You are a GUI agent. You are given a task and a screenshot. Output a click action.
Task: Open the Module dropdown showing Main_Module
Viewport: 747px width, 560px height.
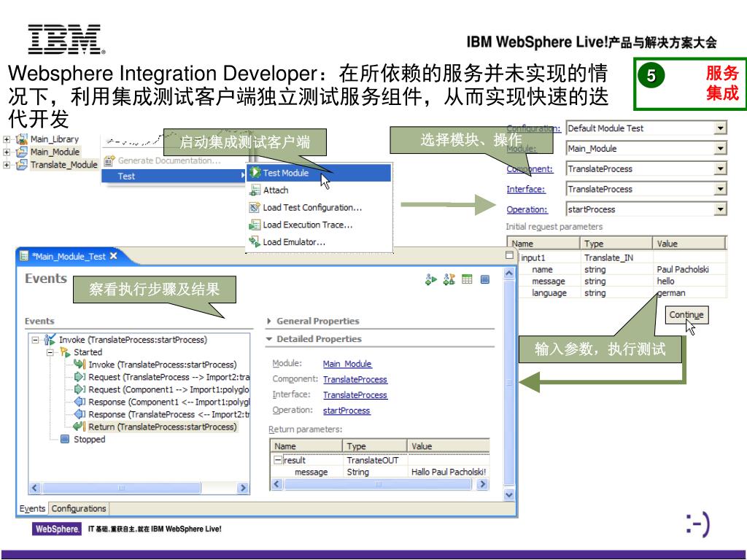720,149
